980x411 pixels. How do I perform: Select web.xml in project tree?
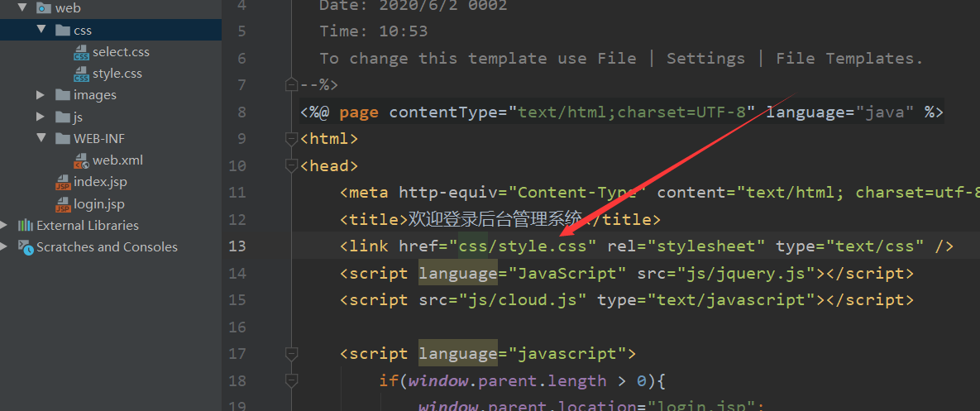[117, 160]
